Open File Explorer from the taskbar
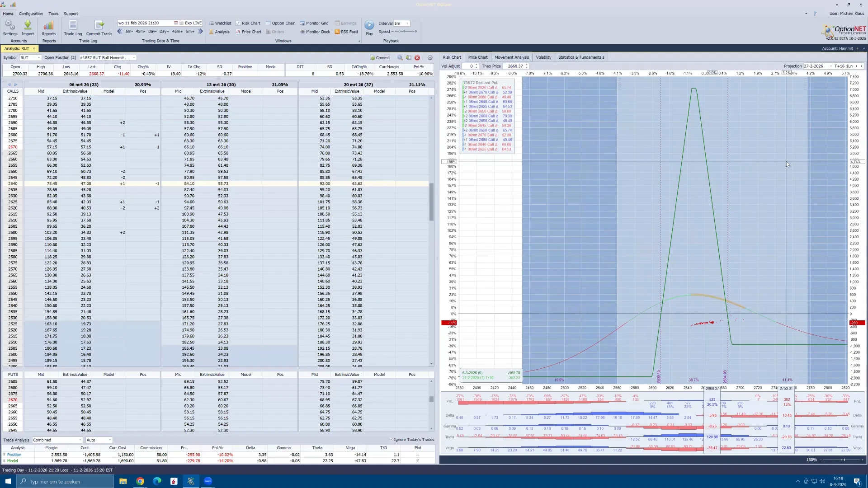868x488 pixels. (123, 481)
